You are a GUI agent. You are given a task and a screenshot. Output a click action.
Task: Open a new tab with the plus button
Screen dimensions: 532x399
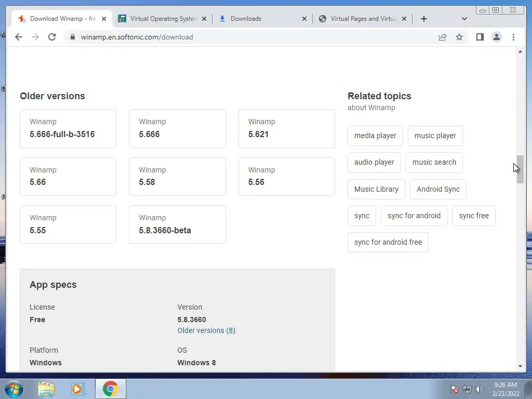tap(424, 19)
